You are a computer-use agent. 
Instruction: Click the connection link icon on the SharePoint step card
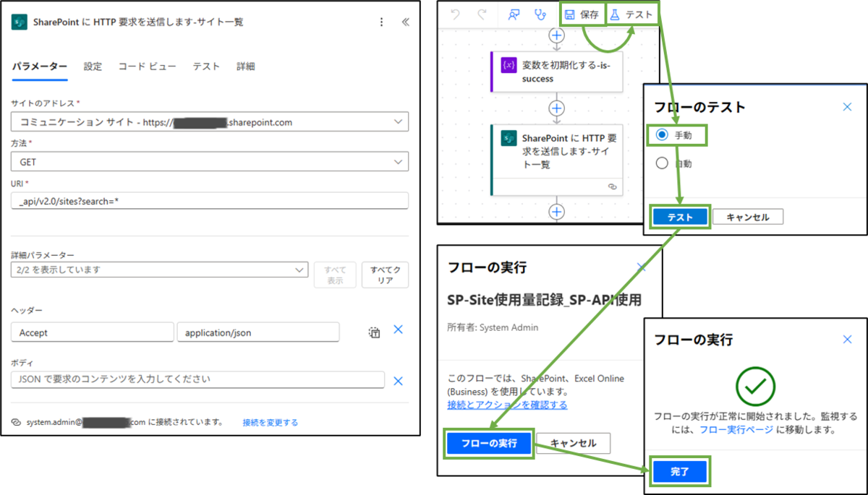pyautogui.click(x=612, y=186)
